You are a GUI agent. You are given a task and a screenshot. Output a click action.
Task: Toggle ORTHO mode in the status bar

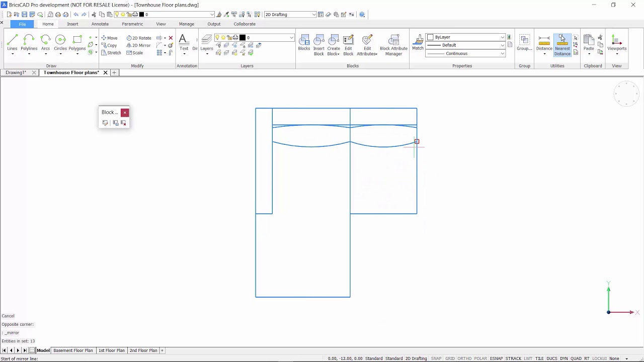[x=464, y=358]
